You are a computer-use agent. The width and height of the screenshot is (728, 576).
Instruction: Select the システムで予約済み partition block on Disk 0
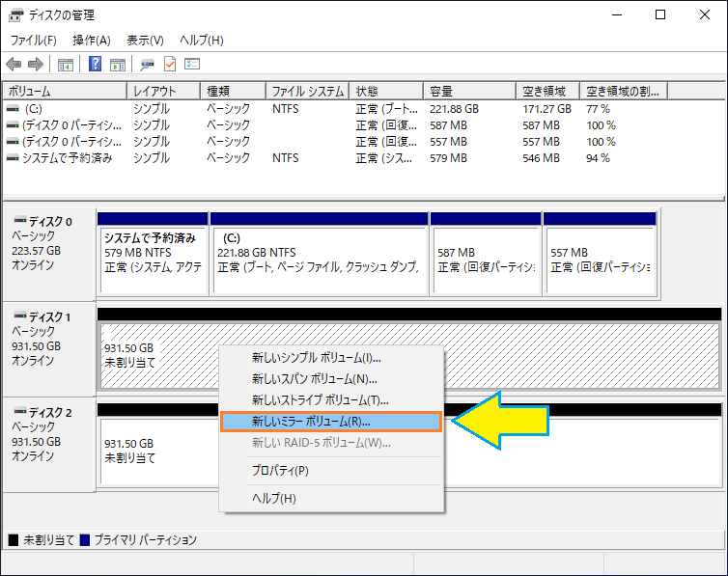click(153, 254)
